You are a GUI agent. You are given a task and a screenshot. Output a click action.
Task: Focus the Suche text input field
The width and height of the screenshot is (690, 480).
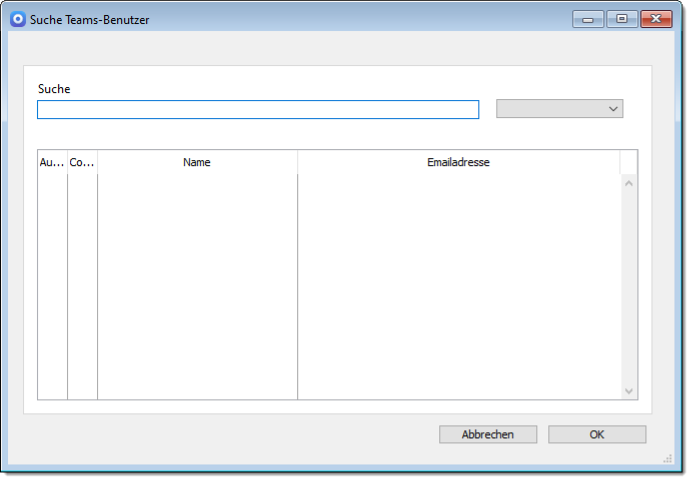258,110
